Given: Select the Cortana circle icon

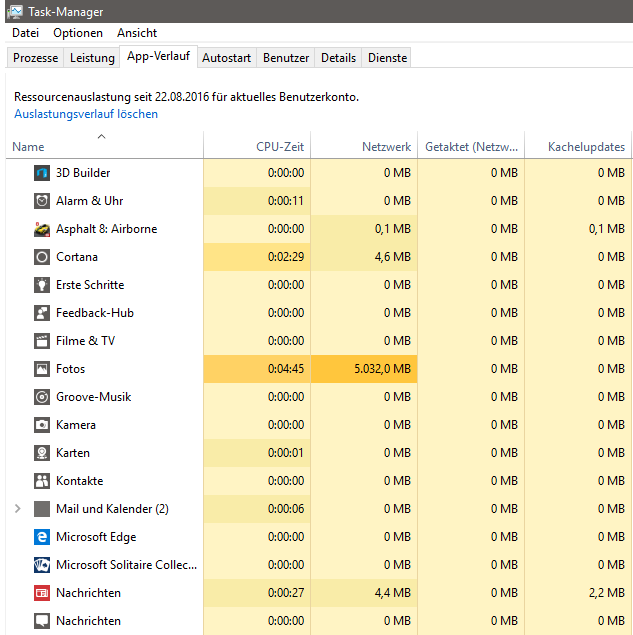Looking at the screenshot, I should tap(42, 257).
